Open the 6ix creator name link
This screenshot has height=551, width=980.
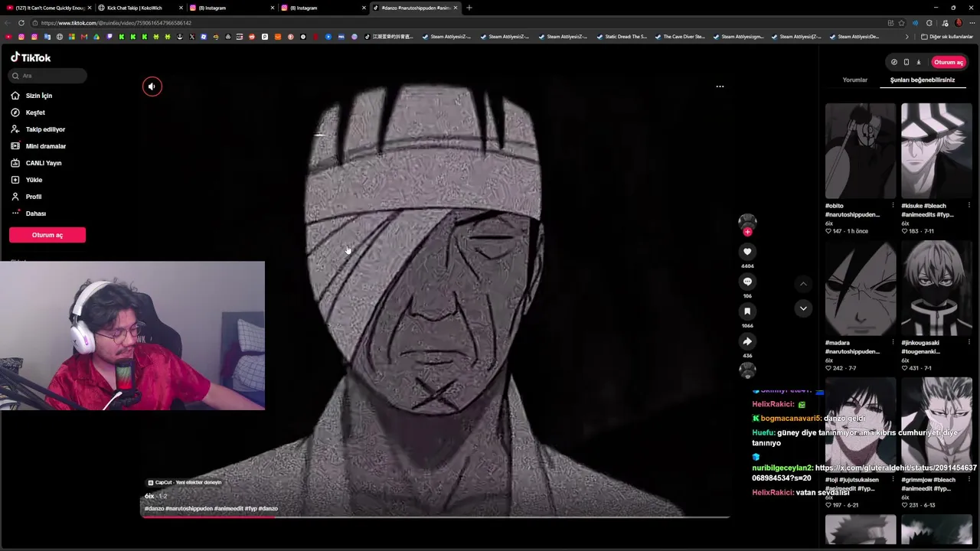point(149,497)
